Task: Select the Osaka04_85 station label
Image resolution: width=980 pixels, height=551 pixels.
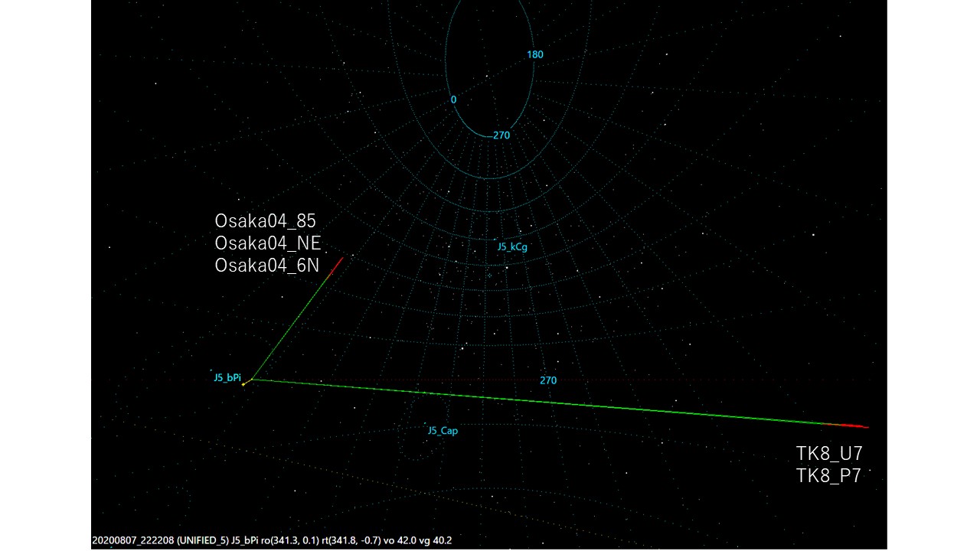Action: [265, 221]
